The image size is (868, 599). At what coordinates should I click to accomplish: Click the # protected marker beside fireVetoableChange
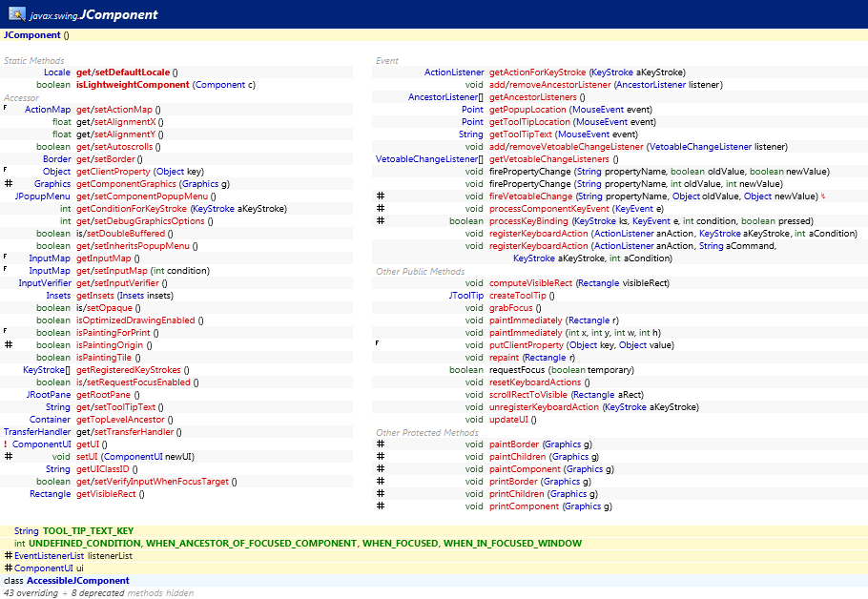380,196
